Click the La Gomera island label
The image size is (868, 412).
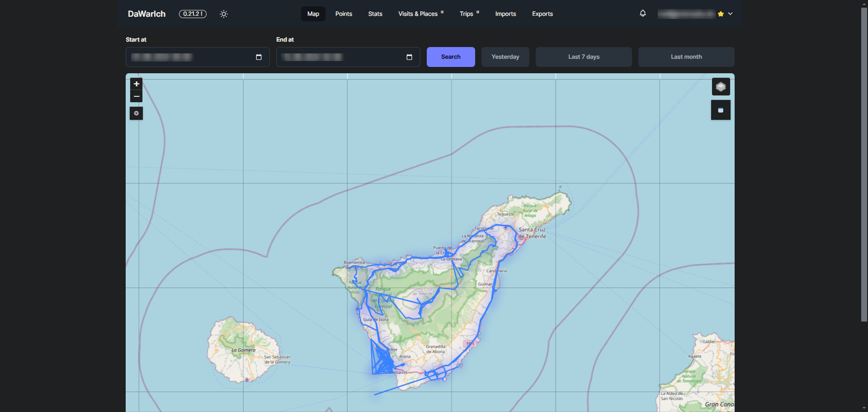pyautogui.click(x=243, y=350)
